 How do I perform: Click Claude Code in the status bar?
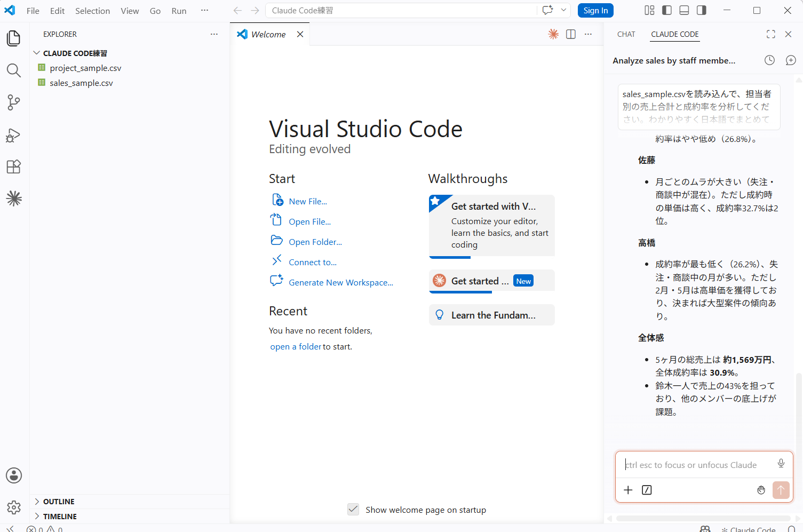click(x=748, y=529)
